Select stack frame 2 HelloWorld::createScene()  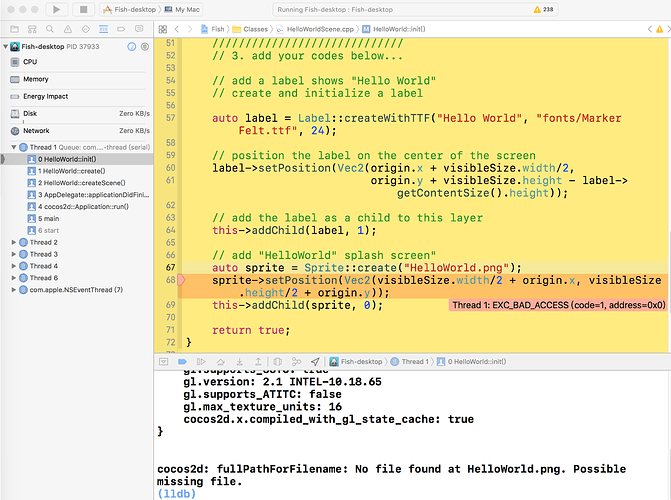tap(77, 183)
